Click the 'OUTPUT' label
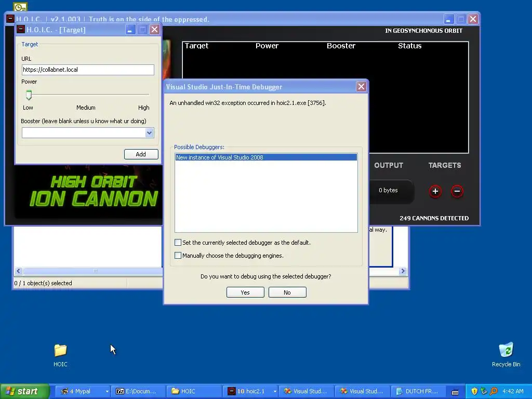This screenshot has height=399, width=532. click(x=389, y=165)
